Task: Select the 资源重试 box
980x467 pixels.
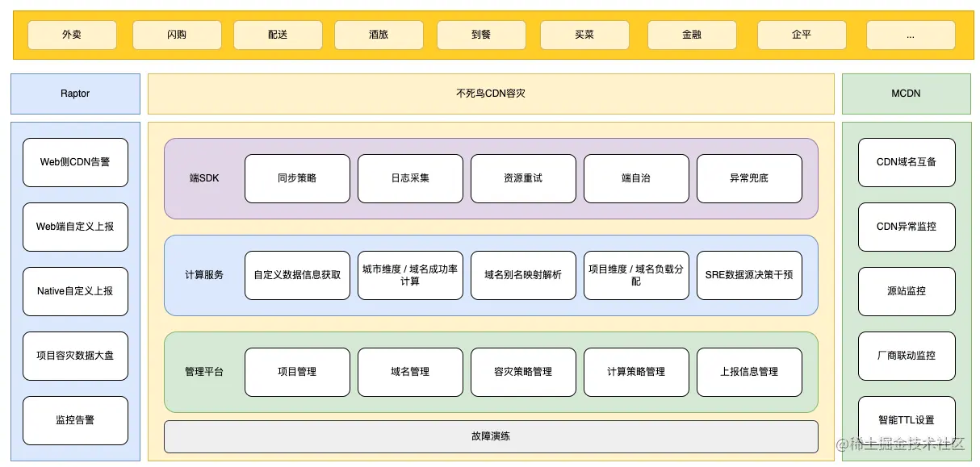Action: point(523,178)
